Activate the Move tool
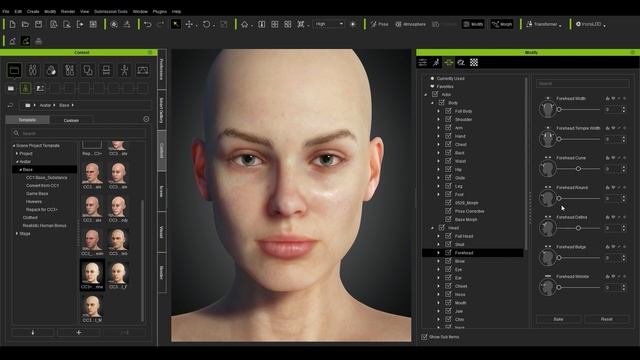 189,24
